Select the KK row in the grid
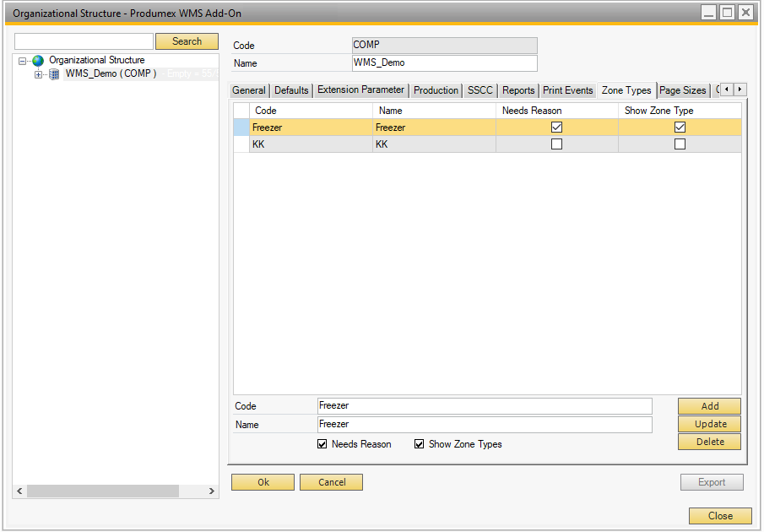 (310, 144)
